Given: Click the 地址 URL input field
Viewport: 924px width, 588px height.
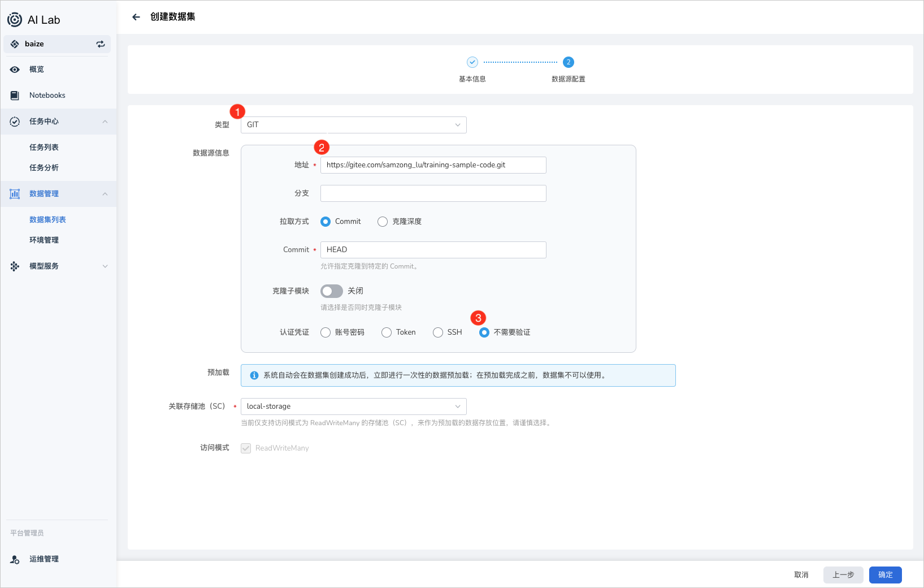Looking at the screenshot, I should coord(433,165).
